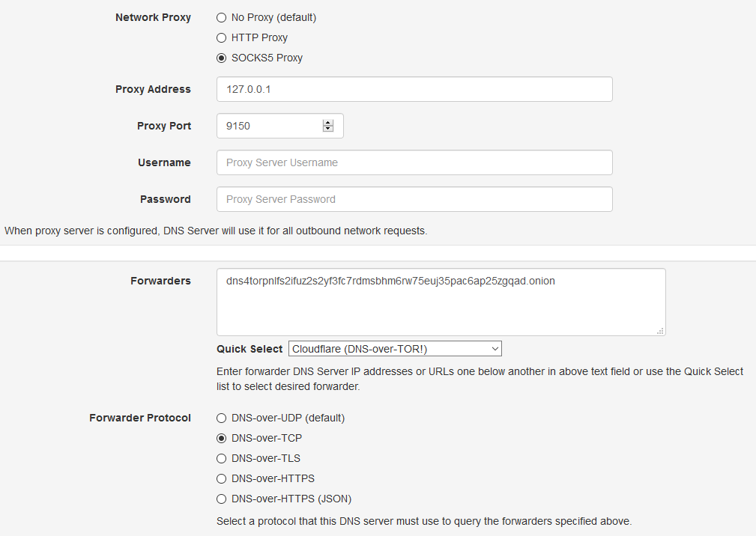Click the Quick Select dropdown chevron arrow
The width and height of the screenshot is (756, 536).
click(x=495, y=349)
